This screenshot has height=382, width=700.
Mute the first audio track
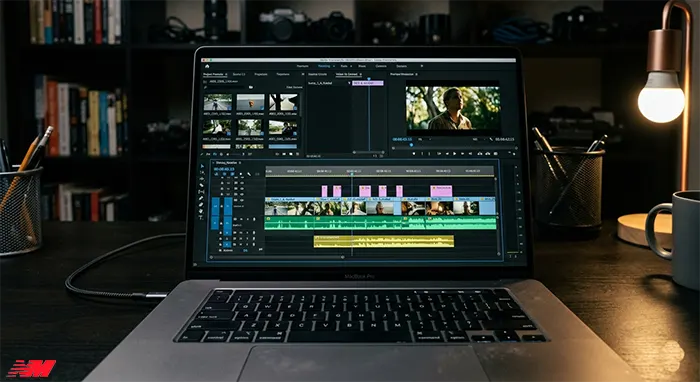(241, 219)
